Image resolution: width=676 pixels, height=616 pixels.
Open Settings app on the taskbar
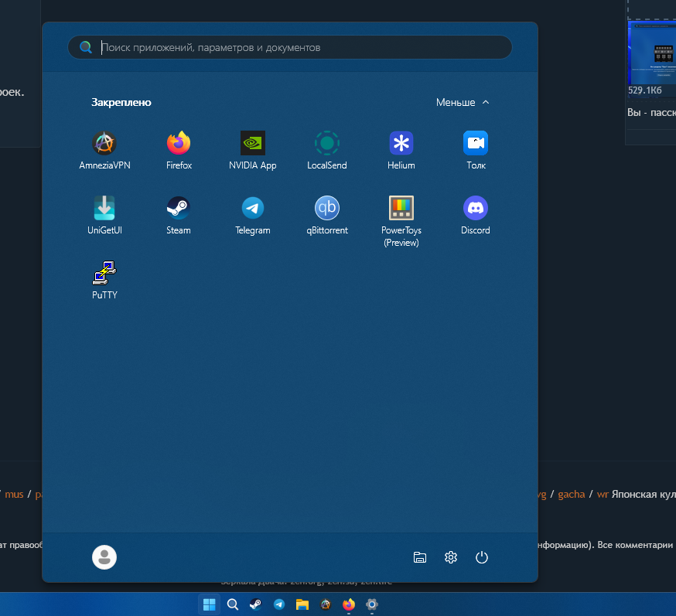point(372,604)
